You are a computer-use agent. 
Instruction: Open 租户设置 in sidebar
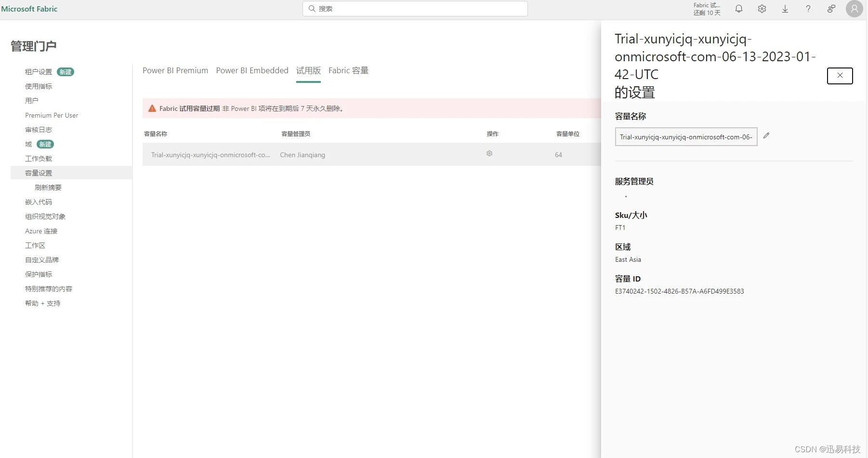[39, 72]
